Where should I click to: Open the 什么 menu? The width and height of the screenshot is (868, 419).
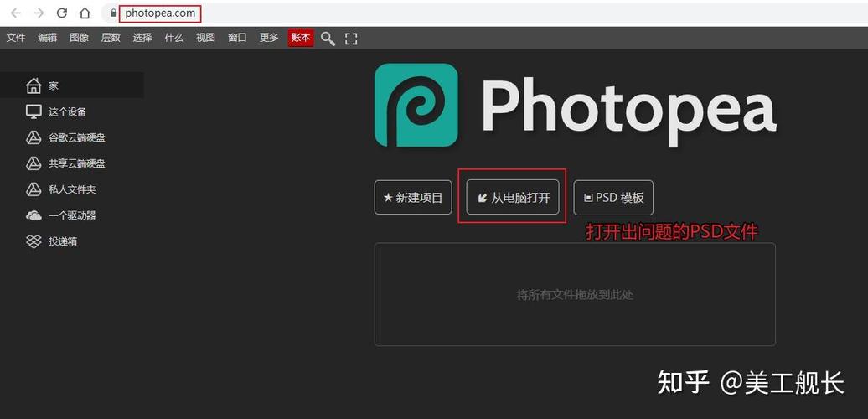[x=173, y=38]
